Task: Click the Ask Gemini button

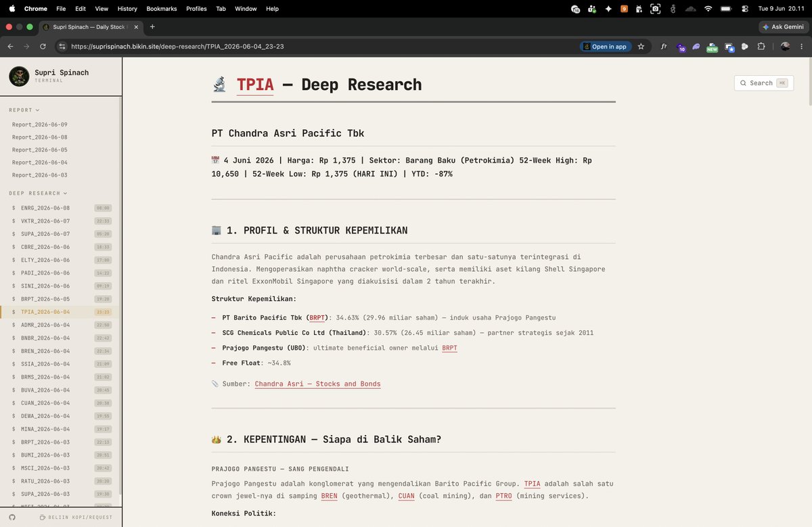Action: click(x=783, y=26)
